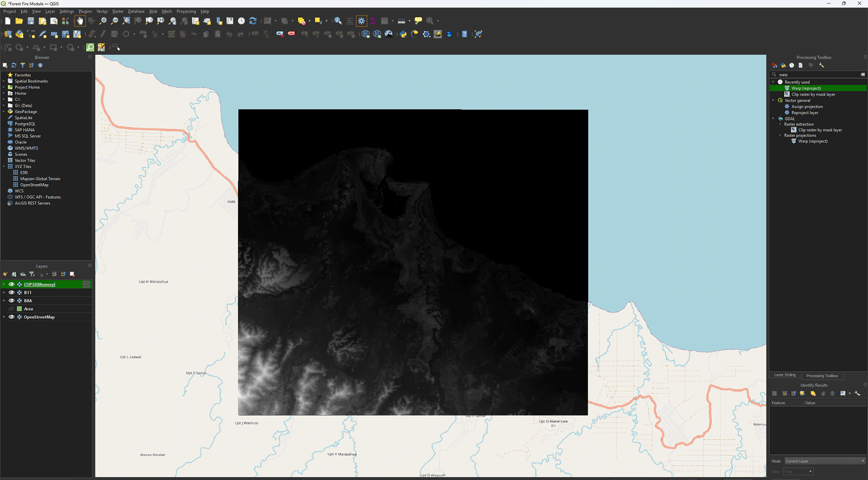Image resolution: width=868 pixels, height=480 pixels.
Task: Select the Pan Map hand tool
Action: (x=80, y=21)
